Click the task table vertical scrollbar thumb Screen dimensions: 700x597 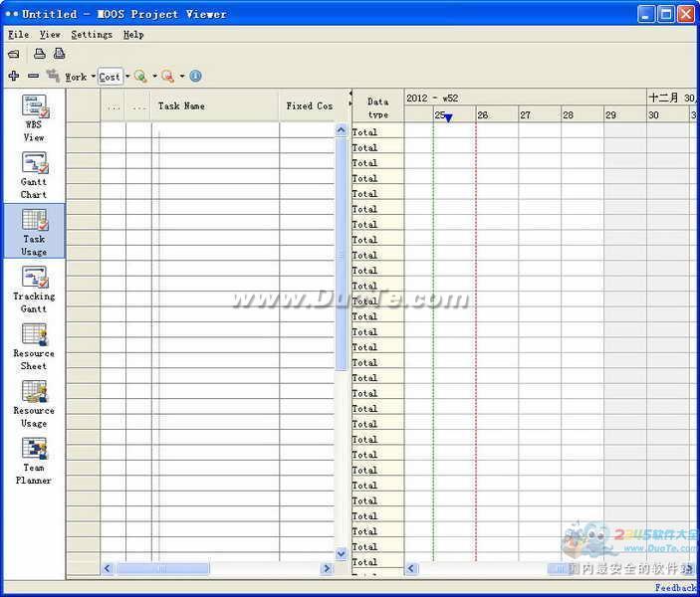point(342,255)
